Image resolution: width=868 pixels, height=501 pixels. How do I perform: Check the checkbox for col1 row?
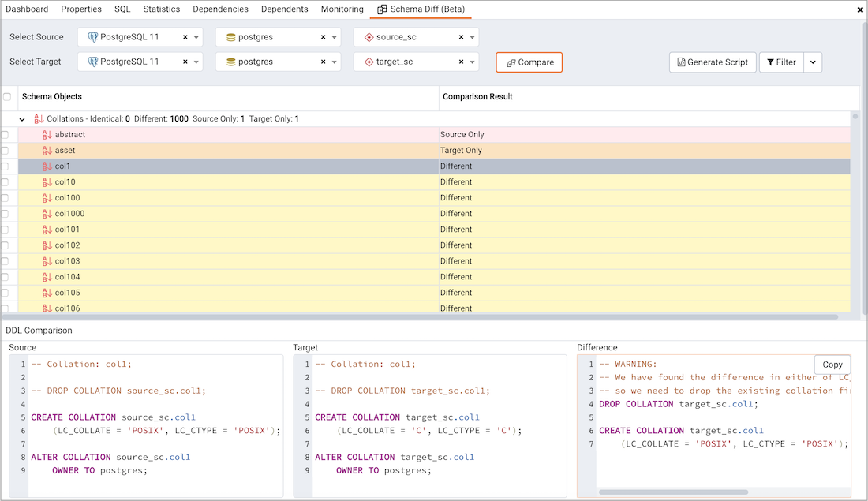(5, 166)
